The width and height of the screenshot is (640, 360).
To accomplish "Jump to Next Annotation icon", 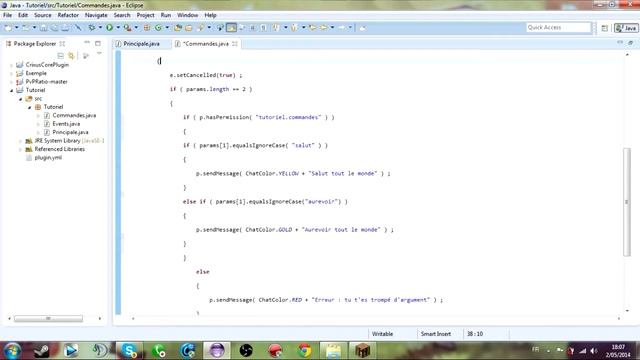I will point(276,28).
